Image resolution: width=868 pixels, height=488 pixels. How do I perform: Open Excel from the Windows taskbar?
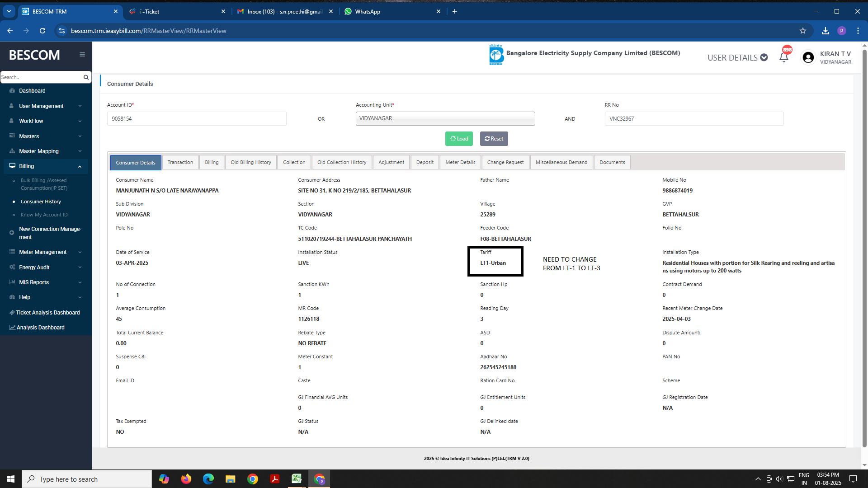point(297,479)
